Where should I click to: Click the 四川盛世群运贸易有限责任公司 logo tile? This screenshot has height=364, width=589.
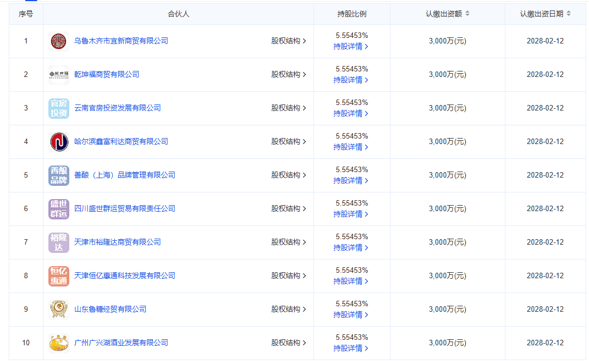click(x=59, y=208)
